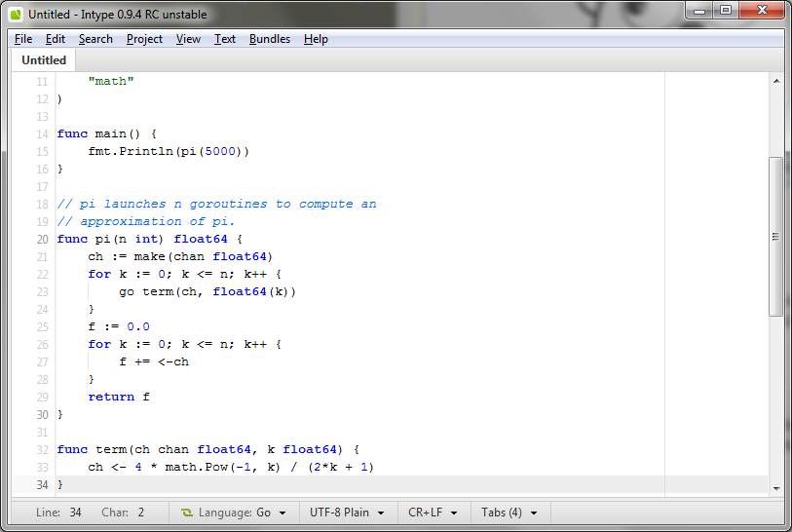Screen dimensions: 792x532
Task: Click the 'Line: 34' status indicator
Action: coord(58,513)
